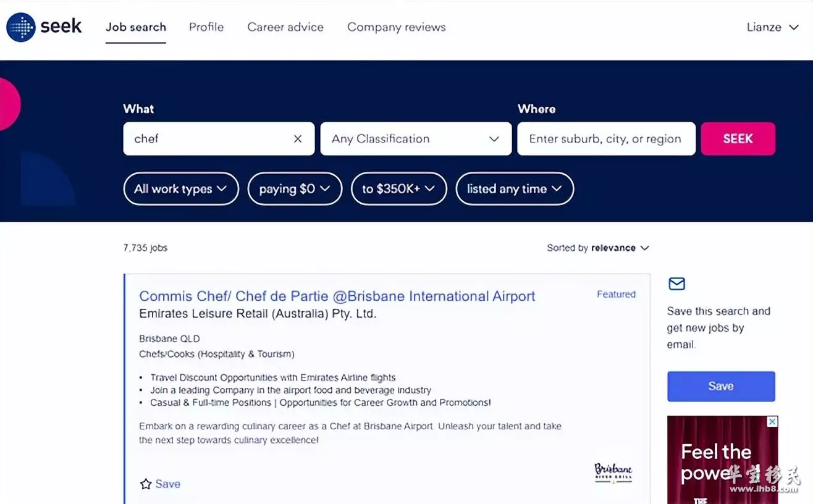Click Emirates Leisure Retail (Australia) Pty. Ltd.
Screen dimensions: 813x504
(258, 314)
